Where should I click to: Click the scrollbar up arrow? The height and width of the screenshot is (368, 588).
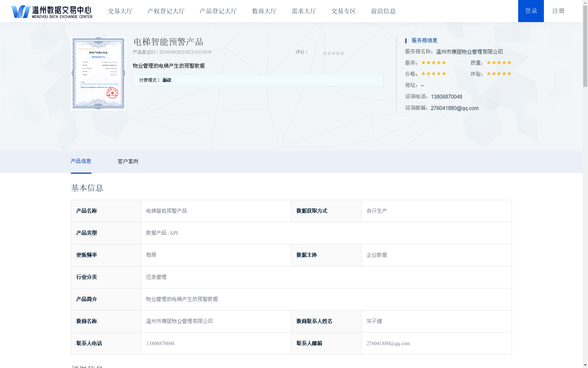click(x=585, y=2)
